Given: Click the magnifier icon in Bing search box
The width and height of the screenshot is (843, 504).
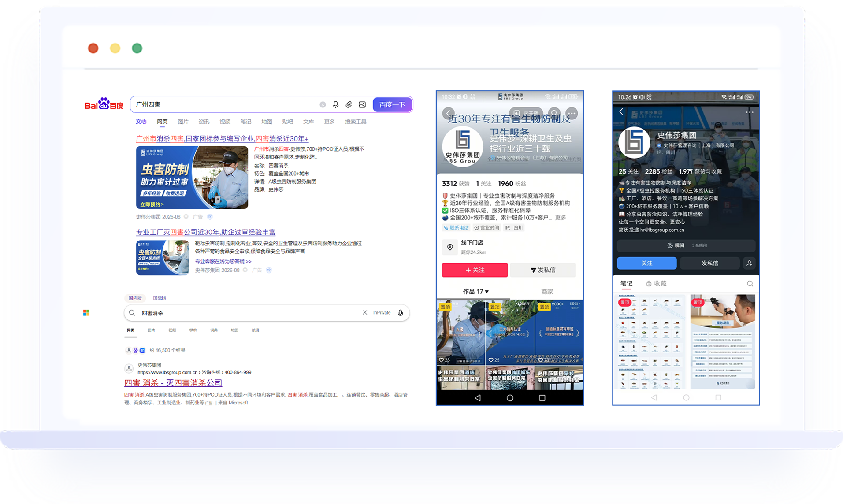Looking at the screenshot, I should (x=132, y=313).
